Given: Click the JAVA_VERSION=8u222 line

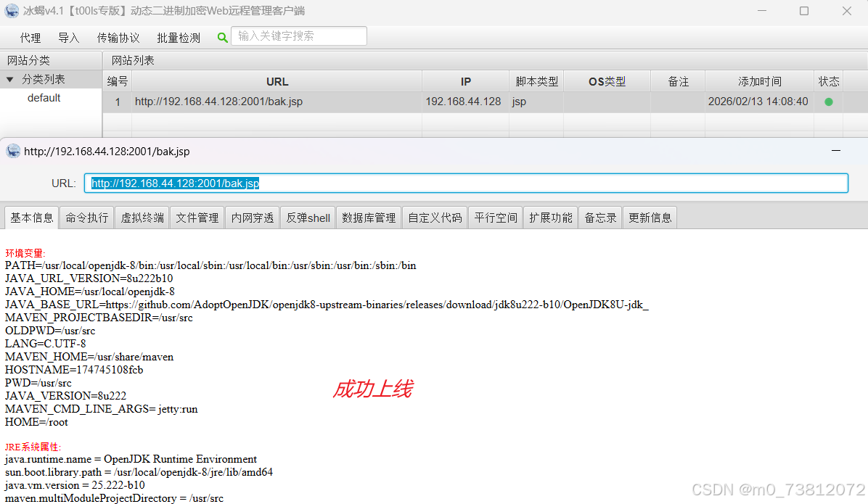Looking at the screenshot, I should [65, 396].
